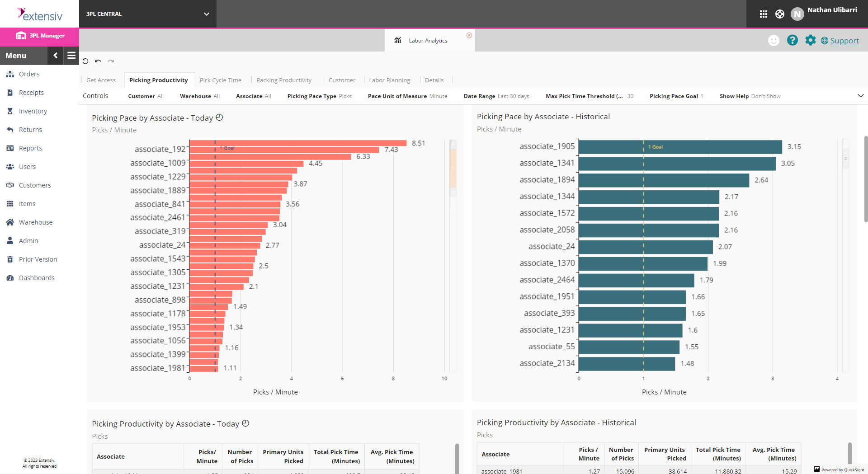This screenshot has height=474, width=868.
Task: Open the Orders section in the sidebar
Action: [x=29, y=74]
